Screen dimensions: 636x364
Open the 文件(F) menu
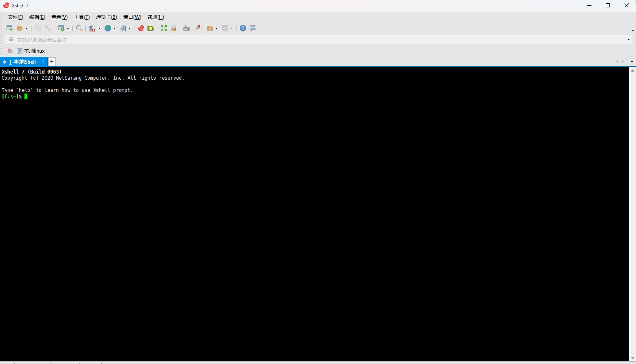tap(16, 17)
